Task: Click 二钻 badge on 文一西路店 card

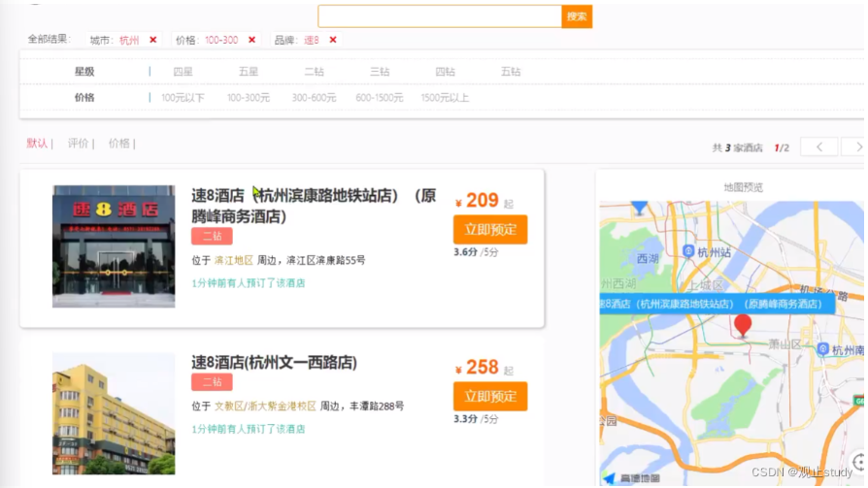Action: click(212, 382)
